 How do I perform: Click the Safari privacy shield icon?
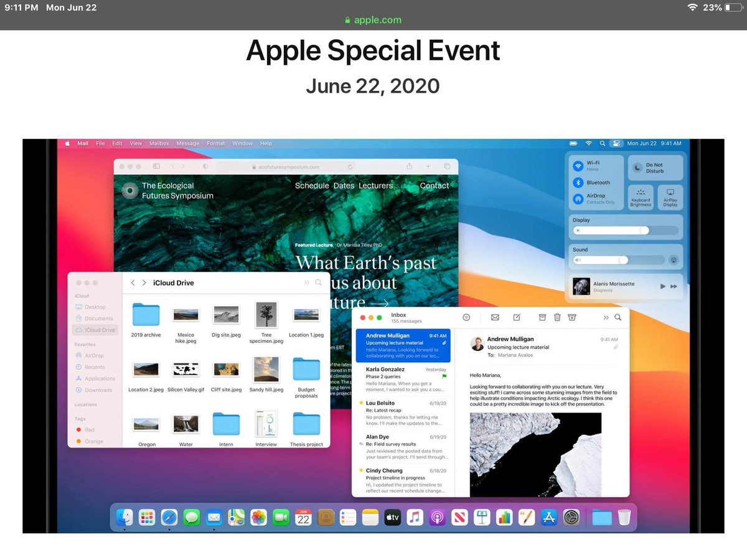click(x=205, y=167)
